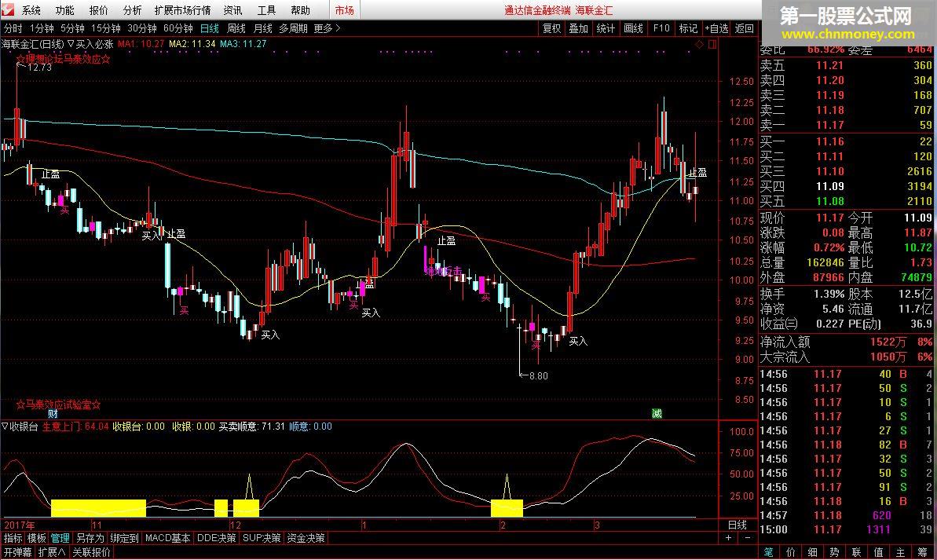Select the MACD基本 indicator tab
Viewport: 937px width, 560px height.
pyautogui.click(x=168, y=538)
